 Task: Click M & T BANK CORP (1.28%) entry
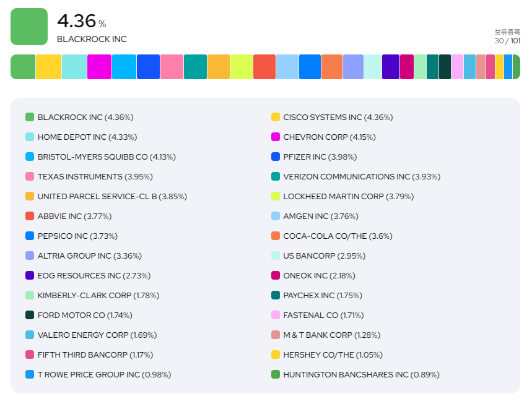tap(326, 335)
